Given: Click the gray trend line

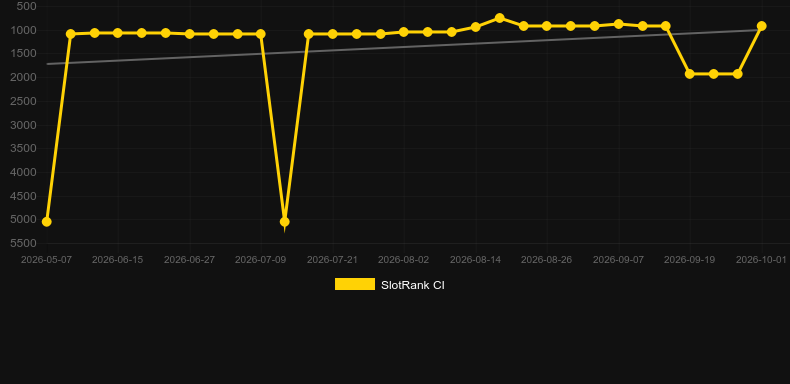Looking at the screenshot, I should (x=403, y=47).
